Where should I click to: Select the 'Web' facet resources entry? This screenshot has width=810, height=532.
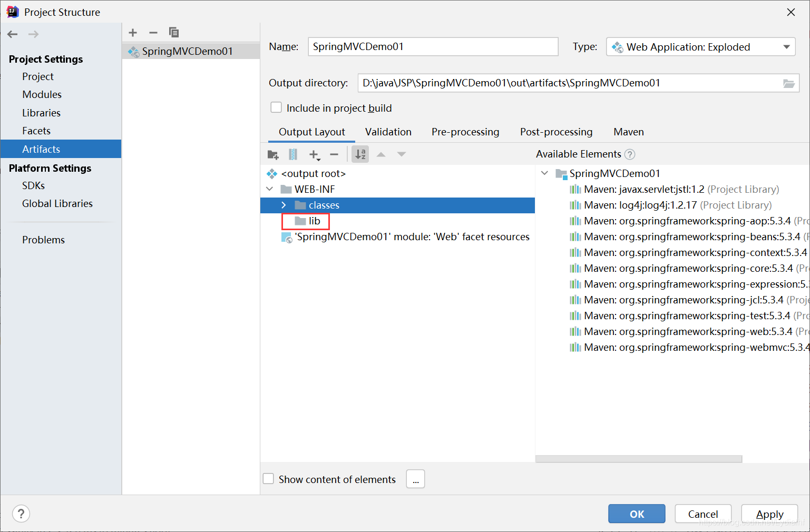tap(405, 237)
